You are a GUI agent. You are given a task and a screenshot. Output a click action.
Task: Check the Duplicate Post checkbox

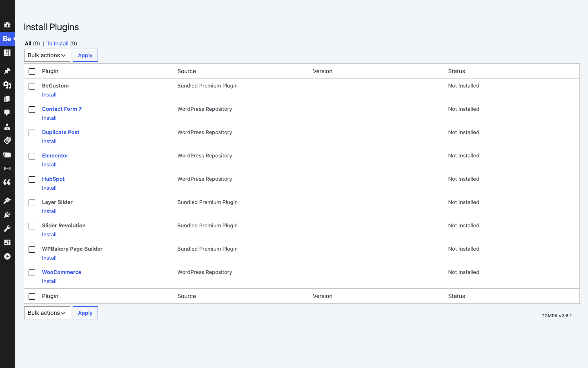pos(32,133)
